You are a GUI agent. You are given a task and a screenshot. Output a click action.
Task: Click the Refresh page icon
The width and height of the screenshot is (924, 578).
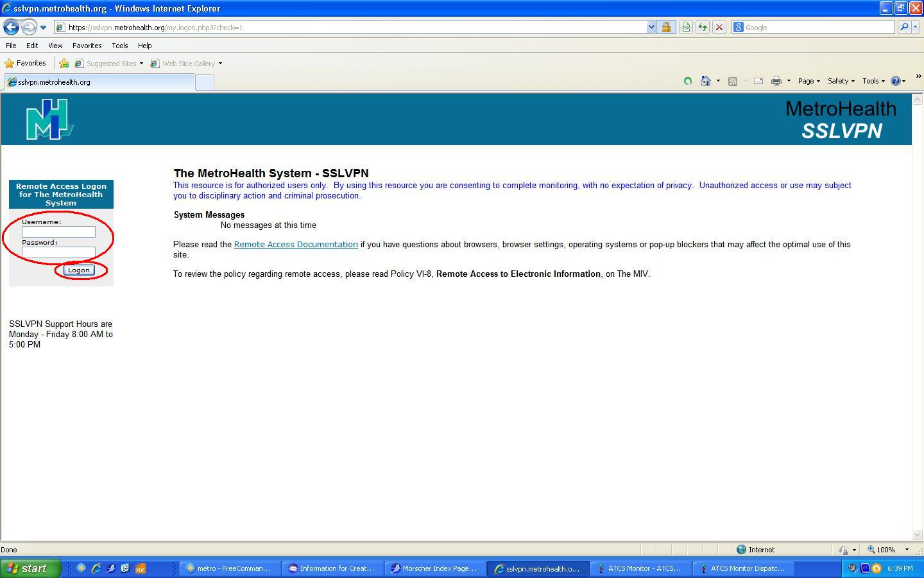[703, 27]
